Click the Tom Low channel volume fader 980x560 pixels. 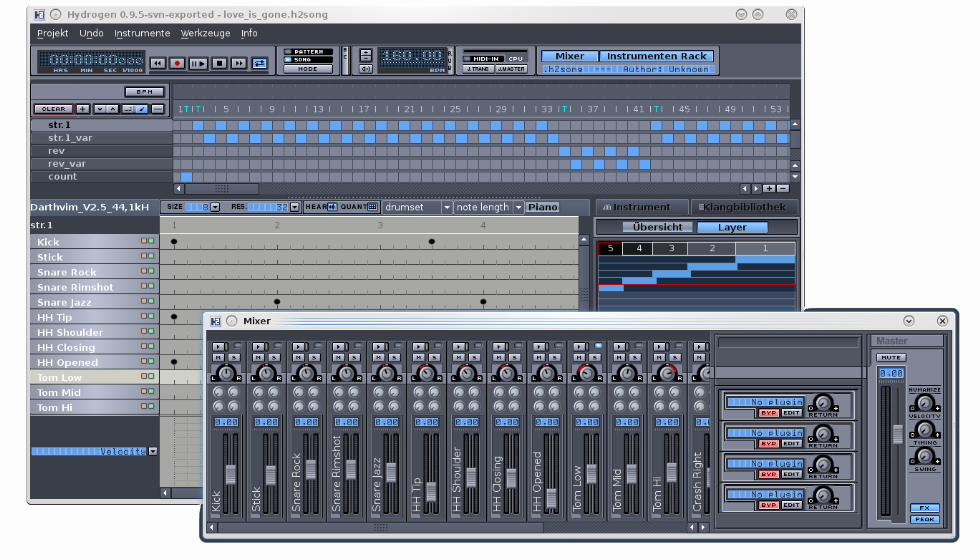[x=591, y=474]
